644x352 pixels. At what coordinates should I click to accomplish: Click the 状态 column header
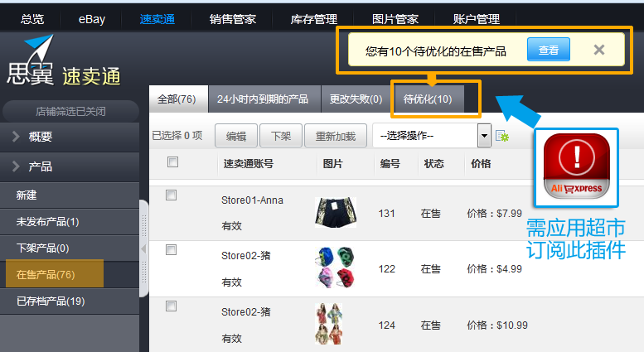[x=433, y=164]
